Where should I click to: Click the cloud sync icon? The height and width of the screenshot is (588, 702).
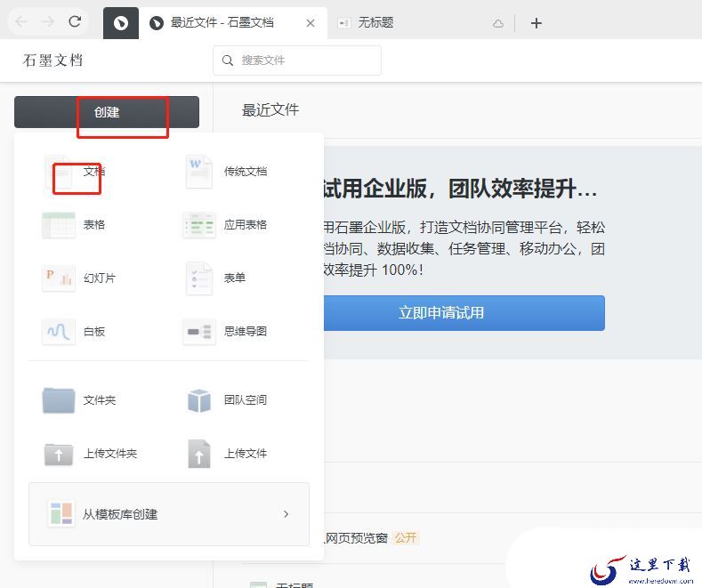[x=498, y=23]
